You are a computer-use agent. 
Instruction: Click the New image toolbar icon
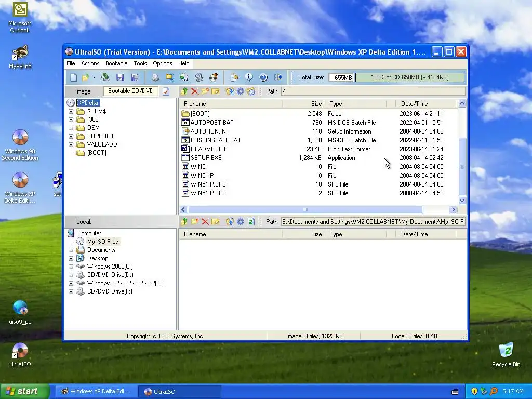point(73,77)
